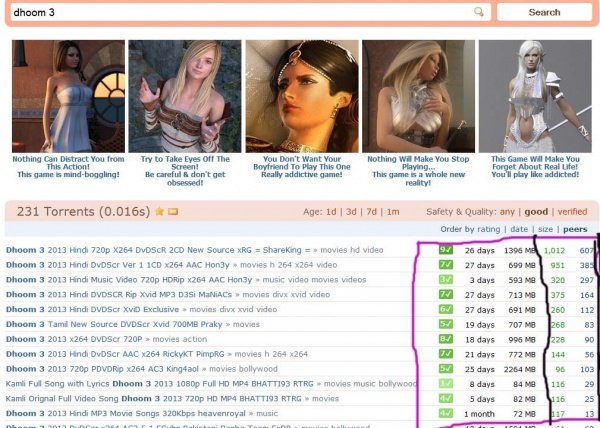Click verified badge 8 on the 996 MB row
This screenshot has width=600, height=428.
[446, 339]
